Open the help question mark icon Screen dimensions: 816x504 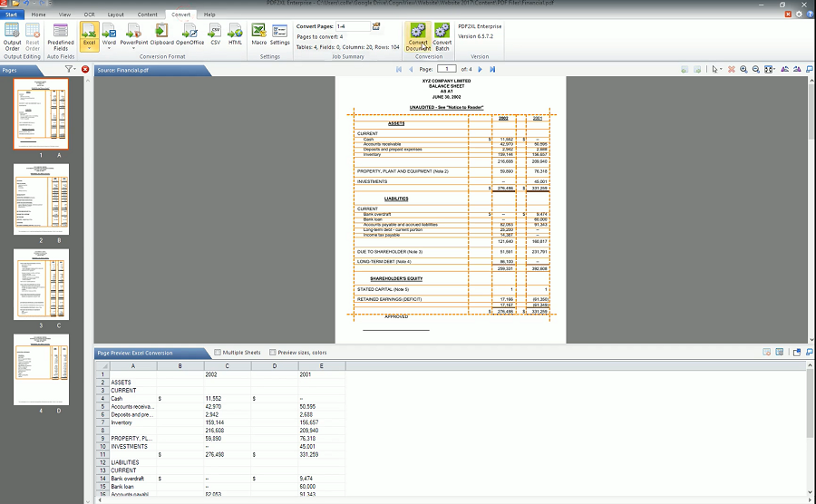click(811, 15)
